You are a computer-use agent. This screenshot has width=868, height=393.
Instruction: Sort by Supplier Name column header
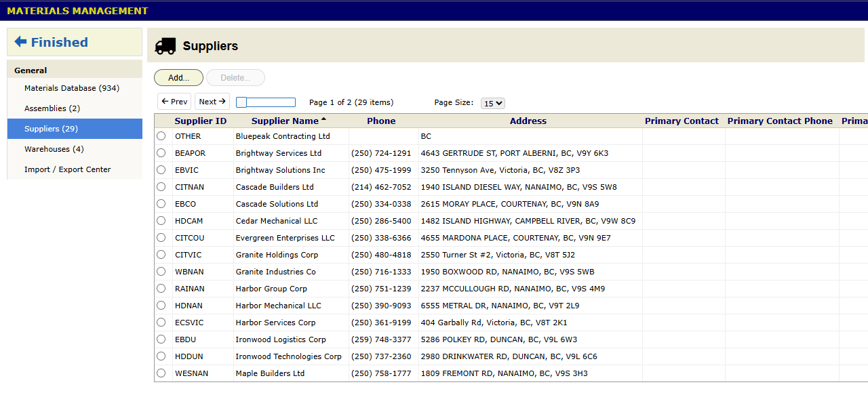pos(285,121)
